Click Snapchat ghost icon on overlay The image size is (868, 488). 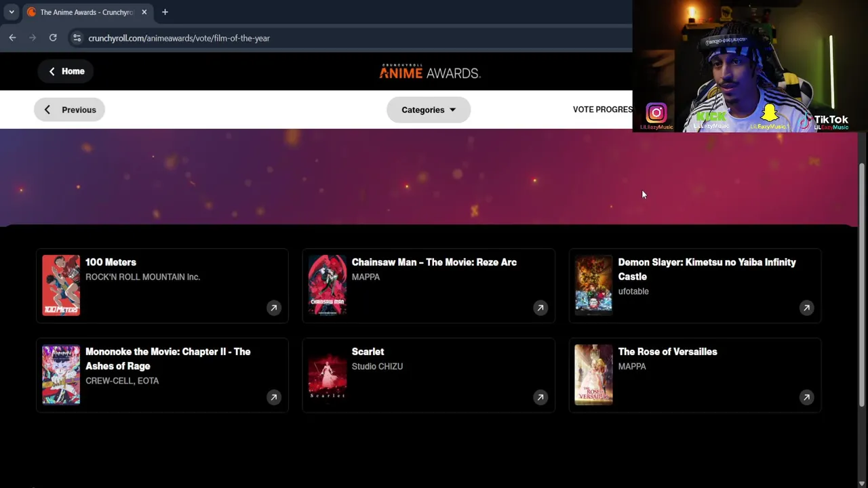point(770,113)
